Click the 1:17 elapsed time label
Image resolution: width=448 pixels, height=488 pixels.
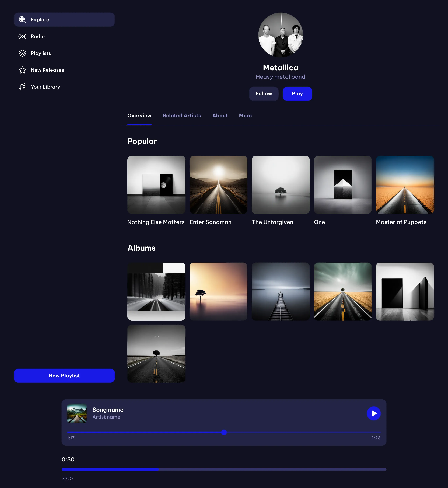71,438
